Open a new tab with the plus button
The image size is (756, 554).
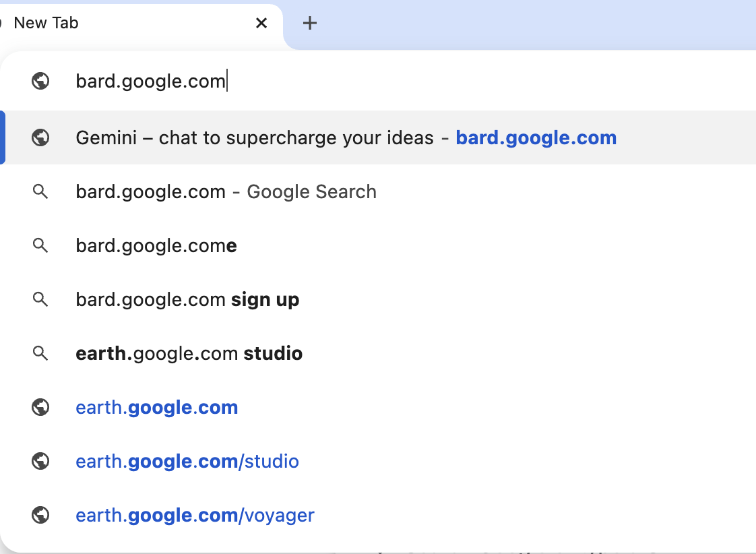coord(309,23)
